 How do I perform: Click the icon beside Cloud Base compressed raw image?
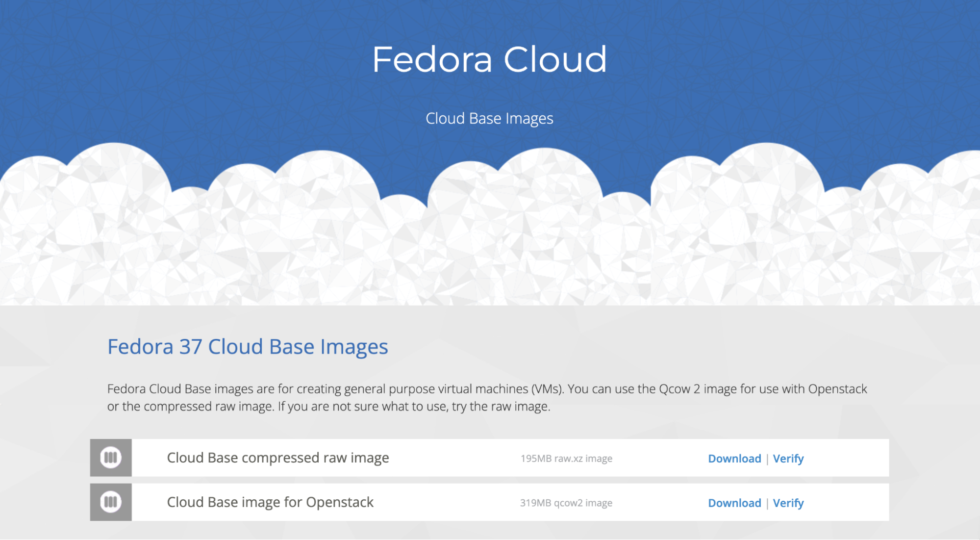[x=111, y=458]
